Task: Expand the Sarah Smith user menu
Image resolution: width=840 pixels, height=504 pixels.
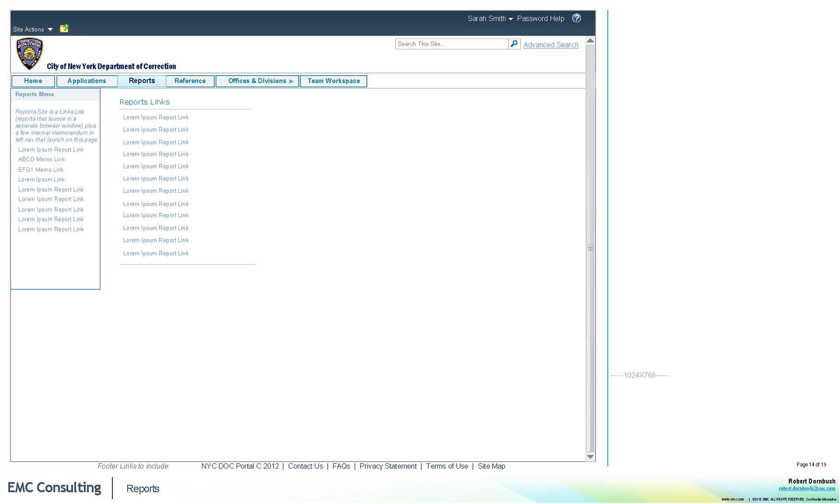Action: (490, 18)
